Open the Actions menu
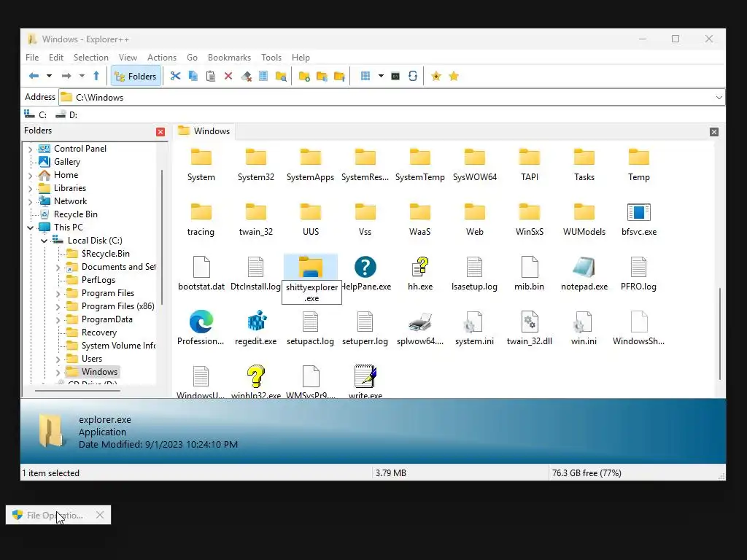 [161, 57]
